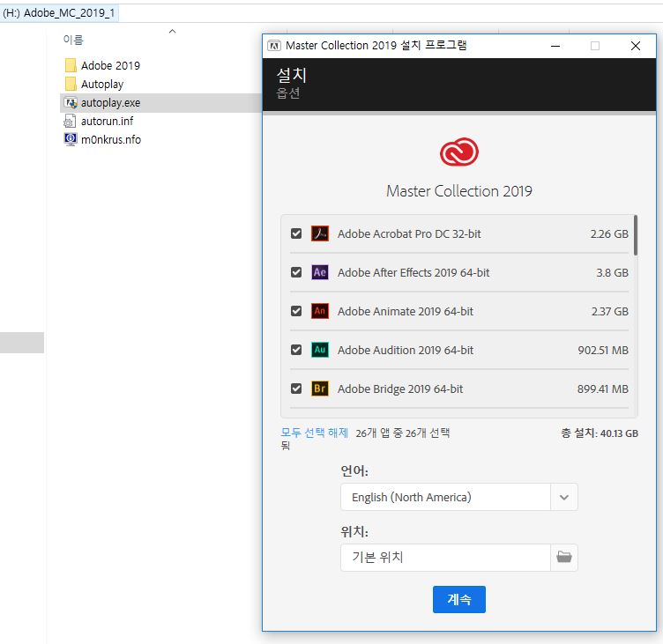This screenshot has width=663, height=644.
Task: Click the Adobe Bridge 2019 64-bit label
Action: tap(400, 389)
